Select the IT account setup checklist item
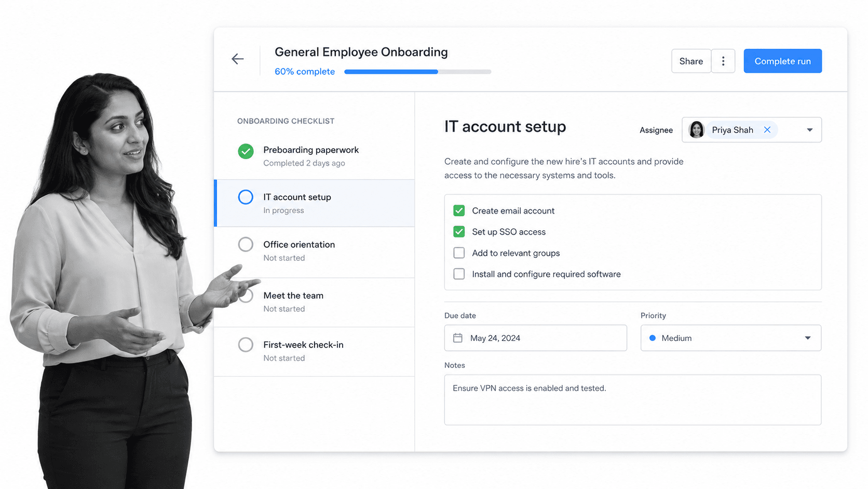Screen dimensions: 868x489 tap(315, 203)
